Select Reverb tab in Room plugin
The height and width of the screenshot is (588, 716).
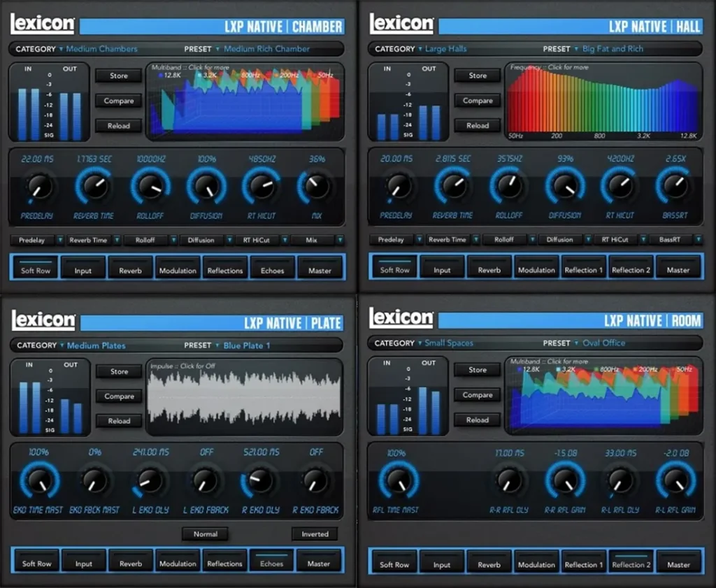tap(489, 561)
